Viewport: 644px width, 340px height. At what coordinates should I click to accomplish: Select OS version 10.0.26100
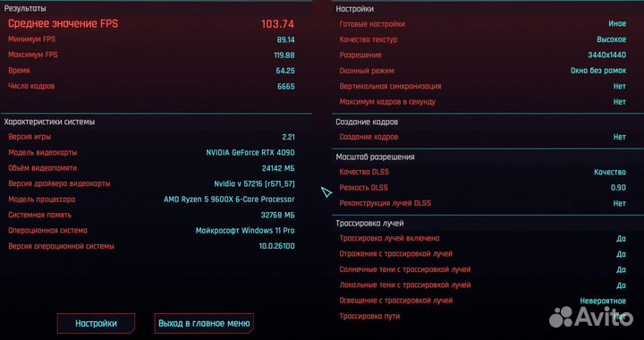click(276, 246)
